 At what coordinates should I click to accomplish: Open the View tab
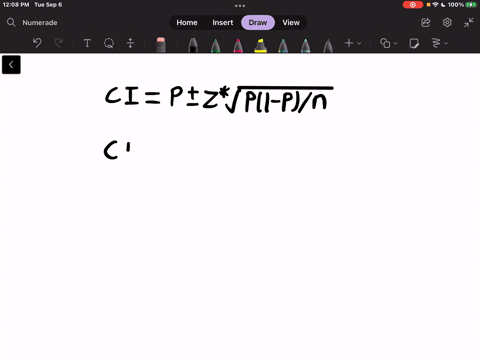pos(291,23)
